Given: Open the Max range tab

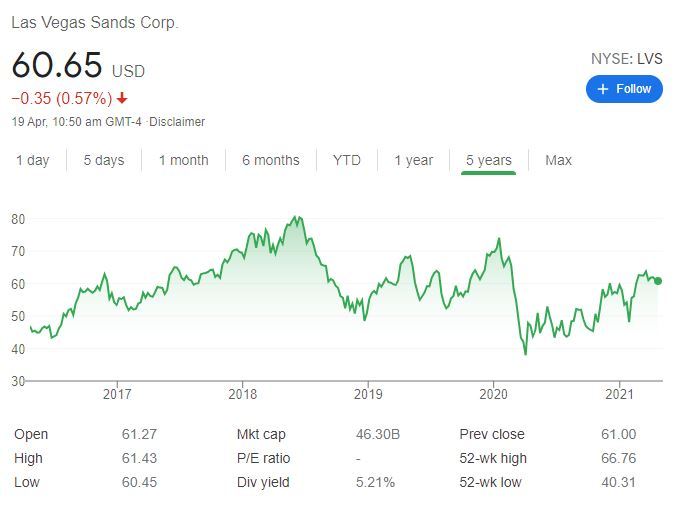Looking at the screenshot, I should [x=558, y=160].
